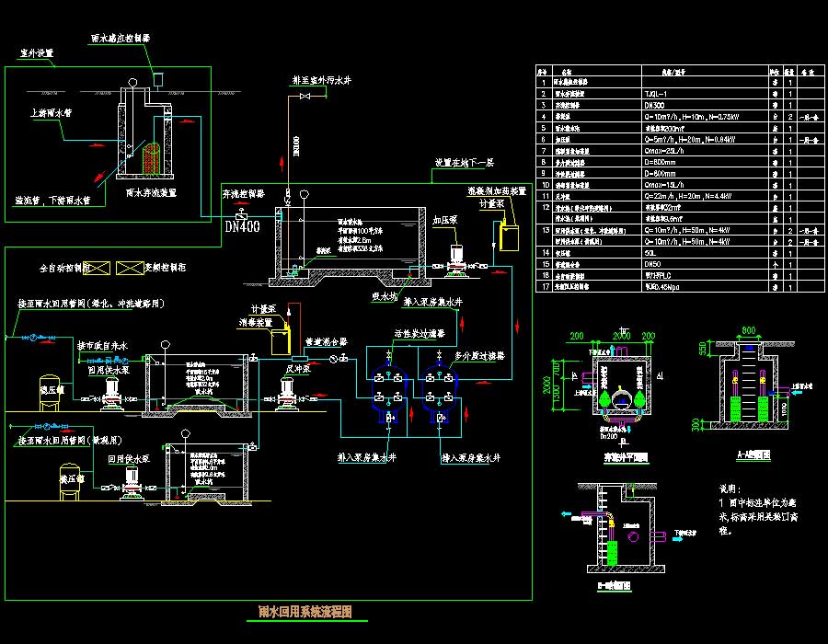The height and width of the screenshot is (644, 828).
Task: Click the left blue activated carbon filter vessel
Action: point(381,389)
